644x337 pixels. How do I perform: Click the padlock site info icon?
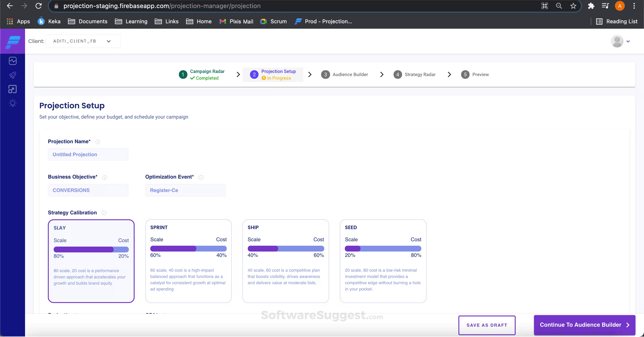tap(56, 6)
